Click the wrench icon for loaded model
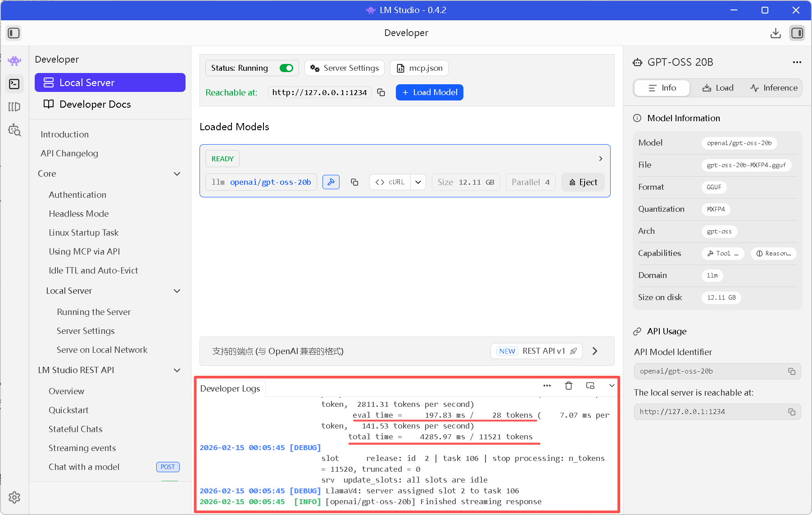The image size is (812, 515). pos(331,182)
